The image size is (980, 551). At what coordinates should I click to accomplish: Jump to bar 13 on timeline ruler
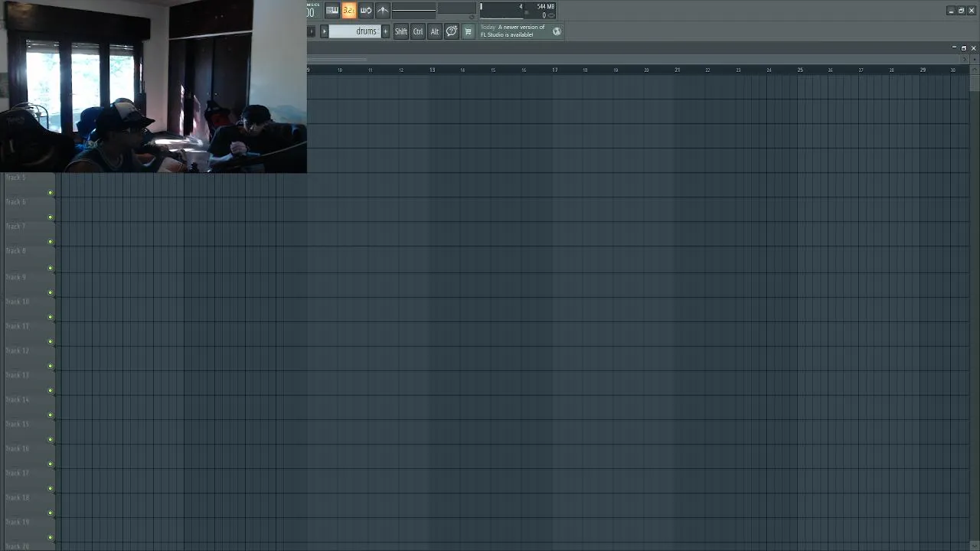pyautogui.click(x=432, y=70)
